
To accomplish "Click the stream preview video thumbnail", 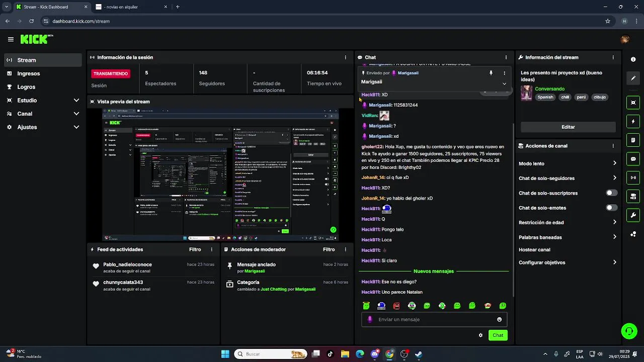I will (x=220, y=174).
